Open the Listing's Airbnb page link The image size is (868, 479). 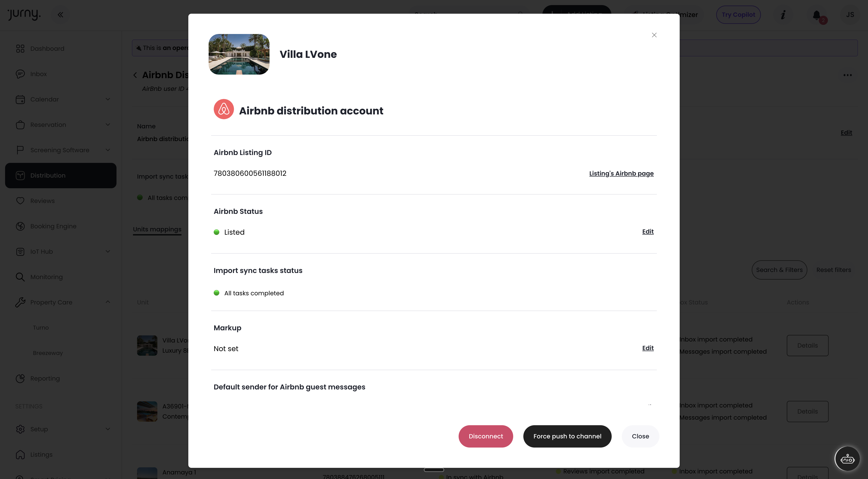(x=621, y=174)
